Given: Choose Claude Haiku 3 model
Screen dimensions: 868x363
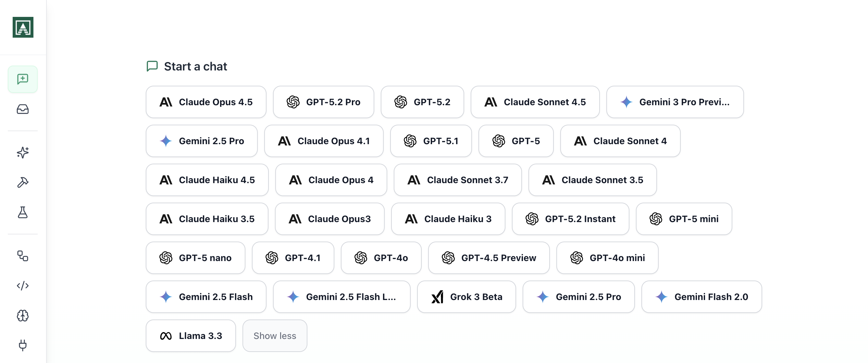Looking at the screenshot, I should tap(448, 219).
